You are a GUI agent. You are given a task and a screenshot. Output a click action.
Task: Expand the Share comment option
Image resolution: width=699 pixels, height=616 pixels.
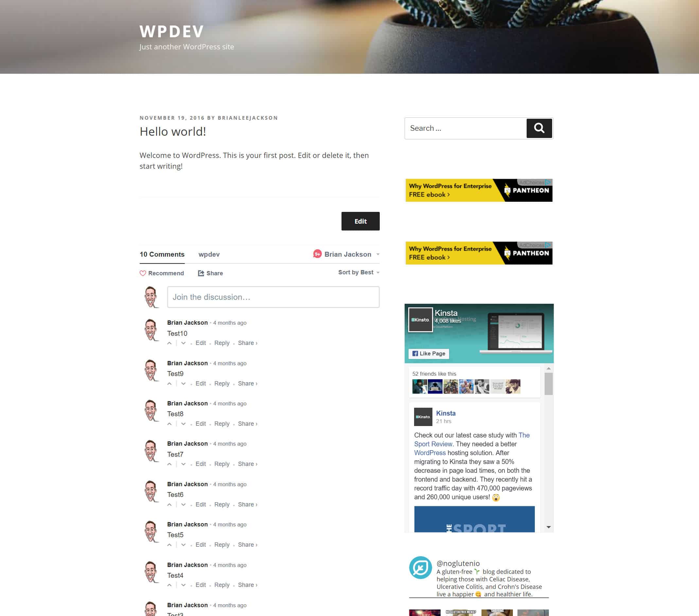[248, 343]
